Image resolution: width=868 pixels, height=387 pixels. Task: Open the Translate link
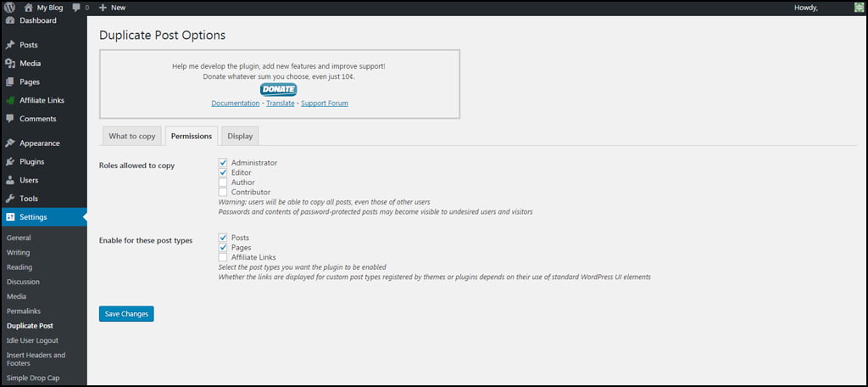[x=280, y=104]
